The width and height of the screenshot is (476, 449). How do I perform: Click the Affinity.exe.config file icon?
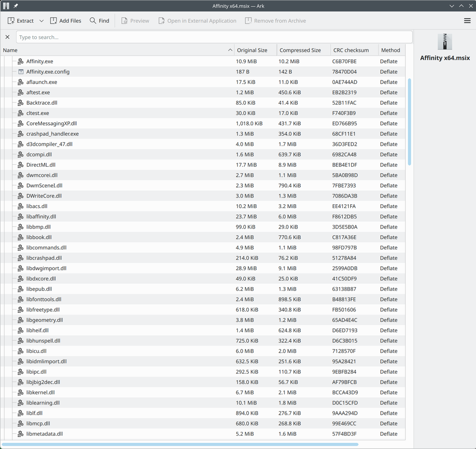20,71
